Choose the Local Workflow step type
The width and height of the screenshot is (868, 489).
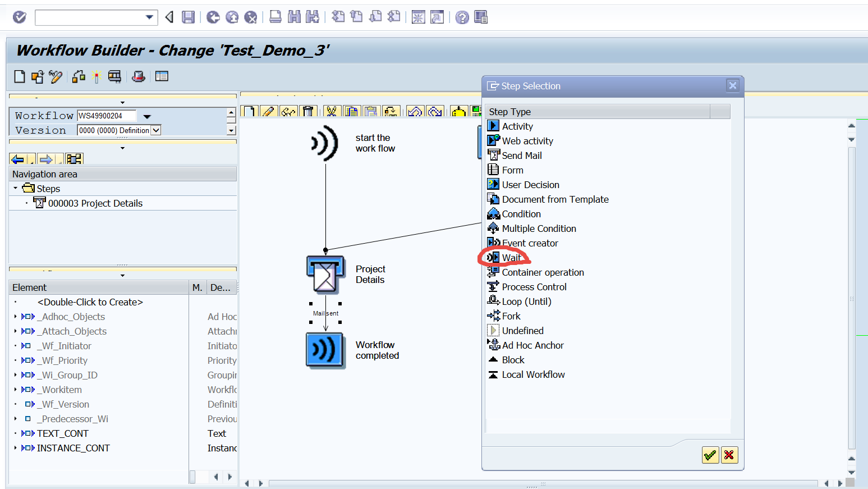pos(532,374)
